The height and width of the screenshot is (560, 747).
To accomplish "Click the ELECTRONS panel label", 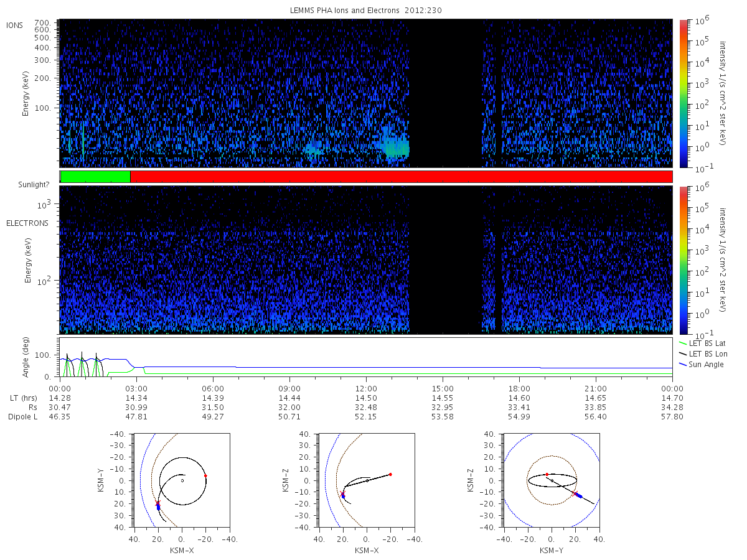I will point(27,223).
